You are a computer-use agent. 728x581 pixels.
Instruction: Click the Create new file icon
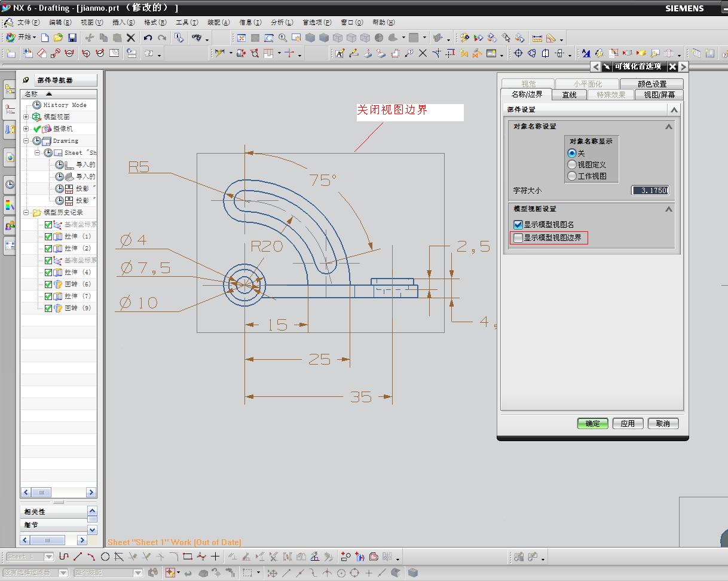(x=45, y=38)
